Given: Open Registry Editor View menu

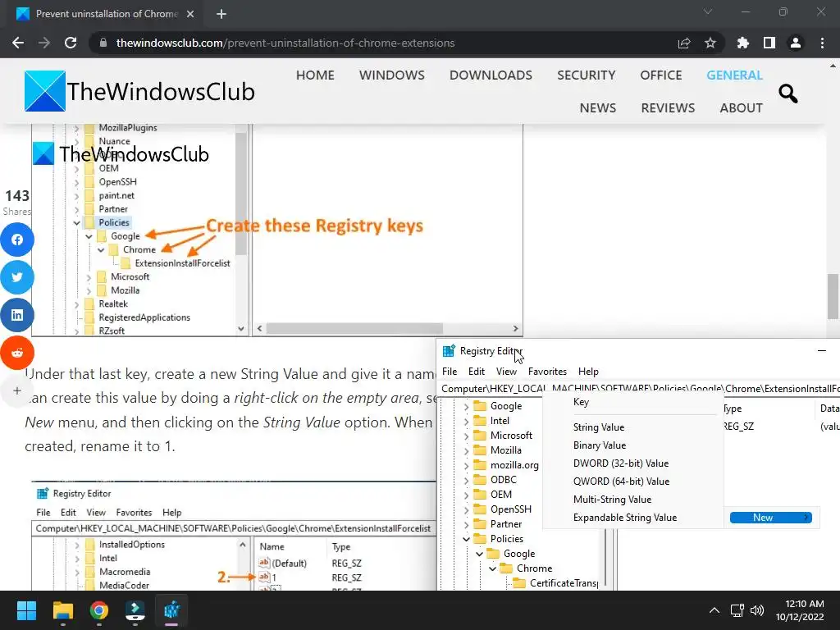Looking at the screenshot, I should (x=506, y=372).
